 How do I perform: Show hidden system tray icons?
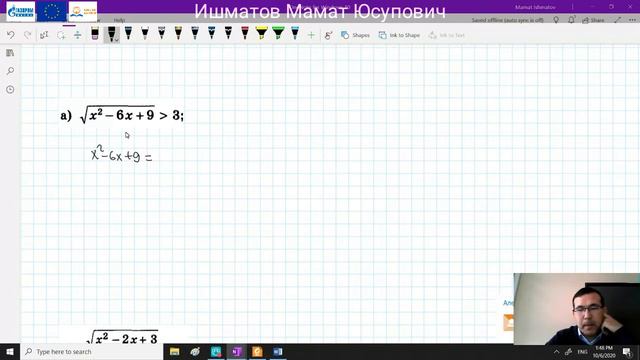pyautogui.click(x=556, y=351)
